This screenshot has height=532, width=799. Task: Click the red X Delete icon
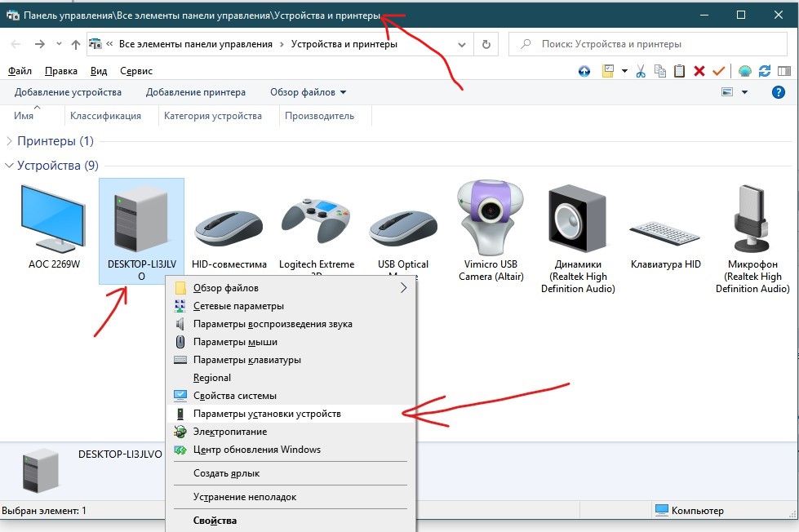[x=699, y=71]
